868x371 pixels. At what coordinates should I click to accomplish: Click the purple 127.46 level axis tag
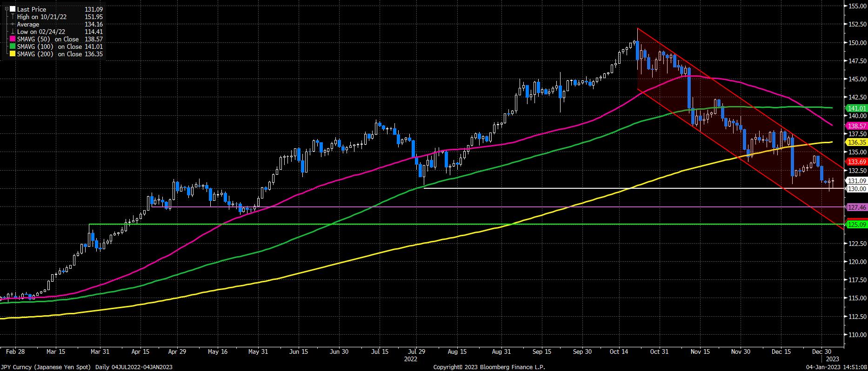(x=856, y=207)
